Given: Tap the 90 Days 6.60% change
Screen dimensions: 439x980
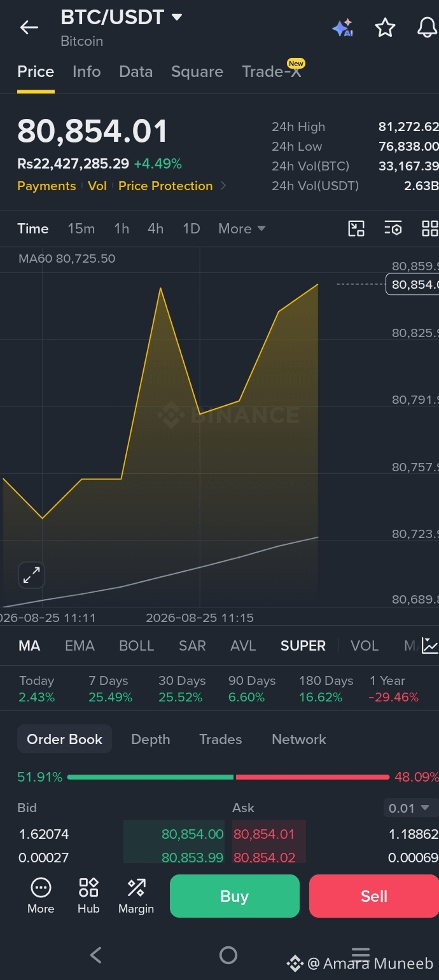Looking at the screenshot, I should (251, 689).
